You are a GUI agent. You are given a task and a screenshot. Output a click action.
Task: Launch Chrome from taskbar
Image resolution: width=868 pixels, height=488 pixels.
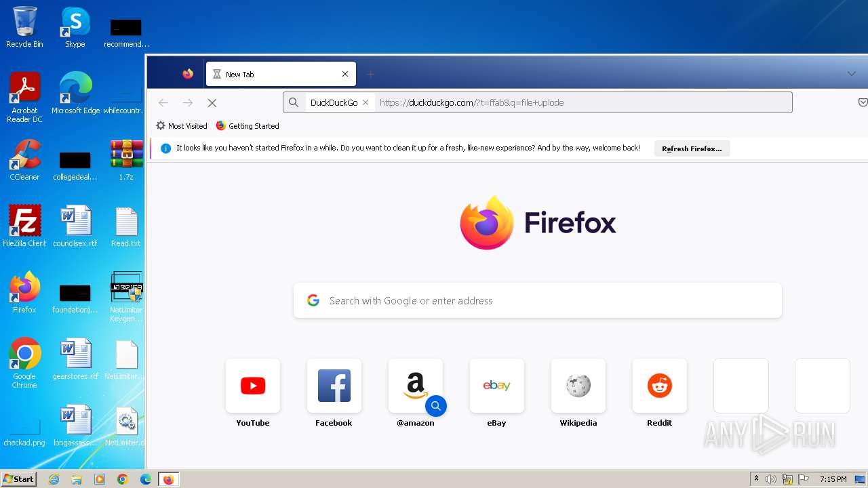coord(123,479)
